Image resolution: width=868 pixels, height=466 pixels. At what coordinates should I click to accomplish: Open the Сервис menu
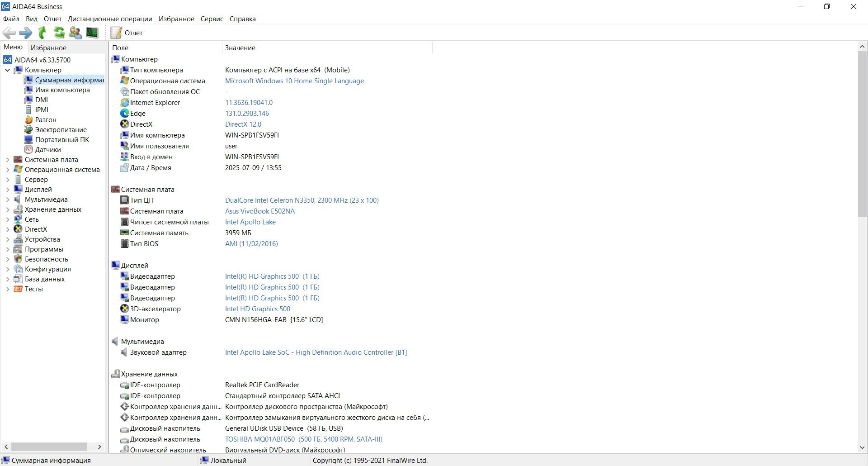(x=212, y=19)
